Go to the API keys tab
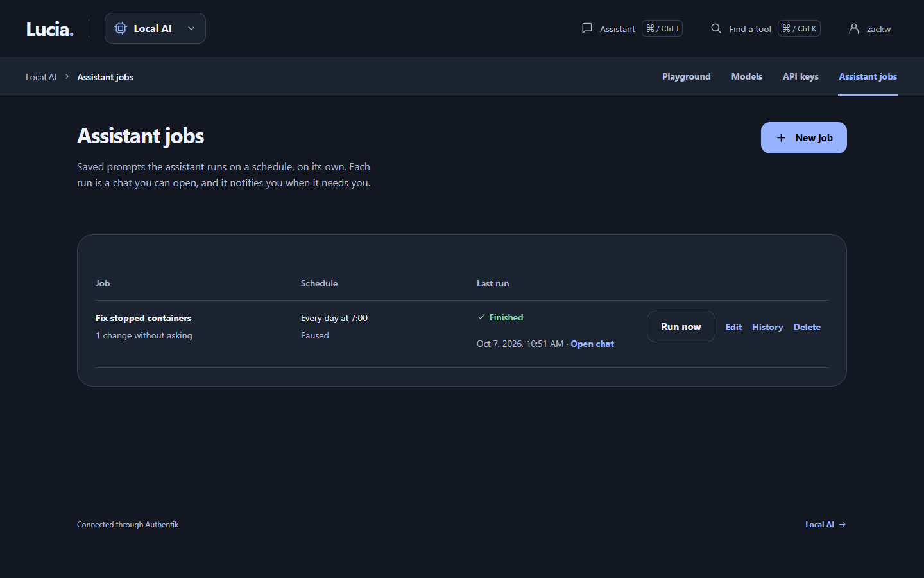 (x=801, y=76)
